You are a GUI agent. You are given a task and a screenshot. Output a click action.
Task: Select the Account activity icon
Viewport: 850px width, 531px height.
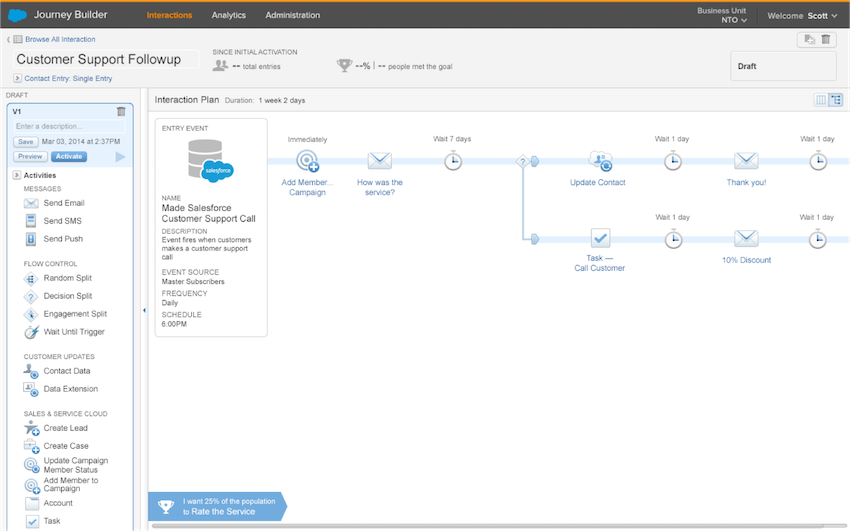point(32,503)
